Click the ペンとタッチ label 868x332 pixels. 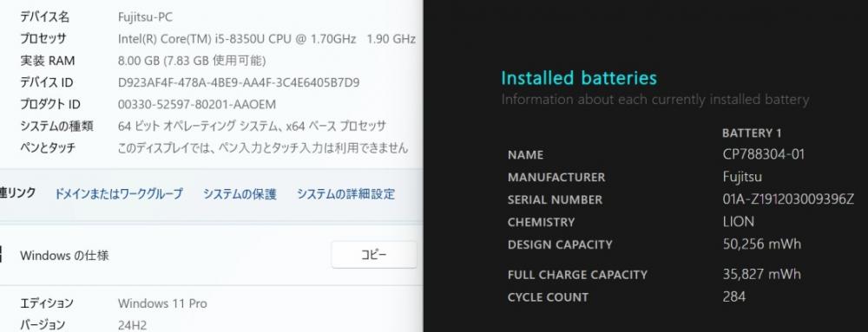[48, 147]
